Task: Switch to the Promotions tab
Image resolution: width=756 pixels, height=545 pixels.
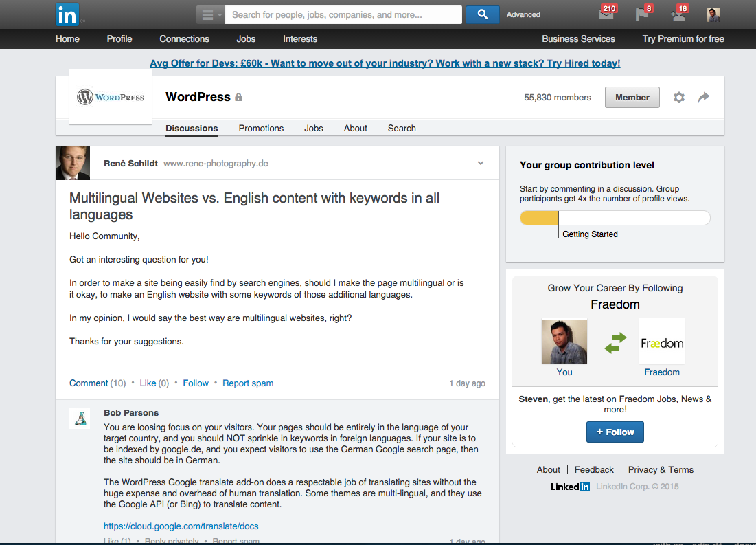Action: [x=261, y=129]
